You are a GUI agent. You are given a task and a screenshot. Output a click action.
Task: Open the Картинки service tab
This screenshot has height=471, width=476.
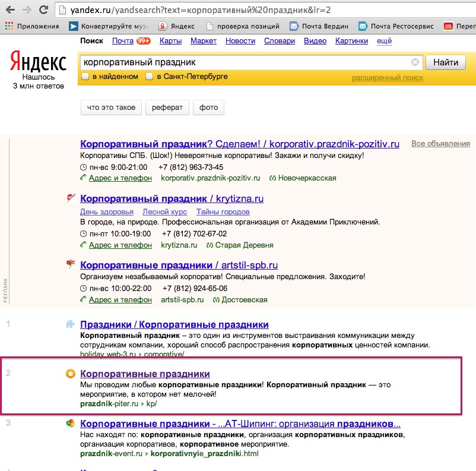351,41
